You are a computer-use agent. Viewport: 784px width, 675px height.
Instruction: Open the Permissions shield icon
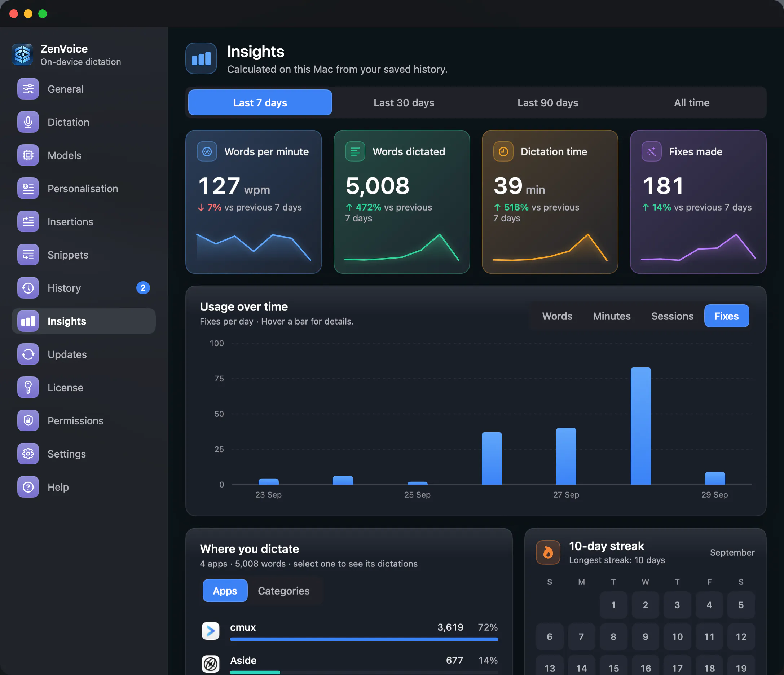[x=28, y=420]
